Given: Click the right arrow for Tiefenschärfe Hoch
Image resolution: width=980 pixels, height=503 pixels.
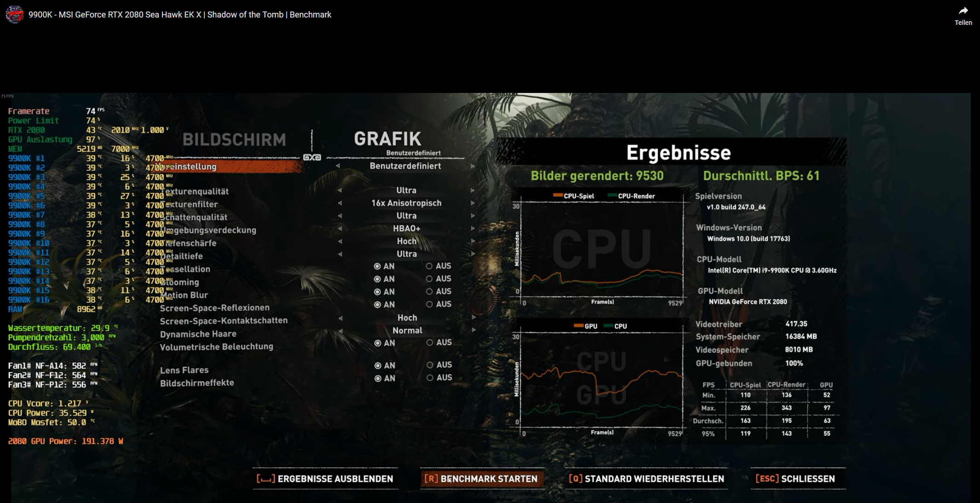Looking at the screenshot, I should [x=473, y=241].
